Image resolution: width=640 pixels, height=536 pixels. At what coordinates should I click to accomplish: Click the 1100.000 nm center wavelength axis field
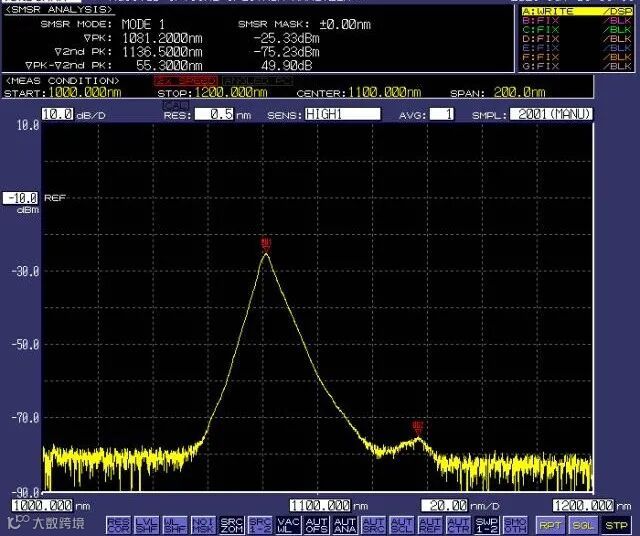point(320,506)
